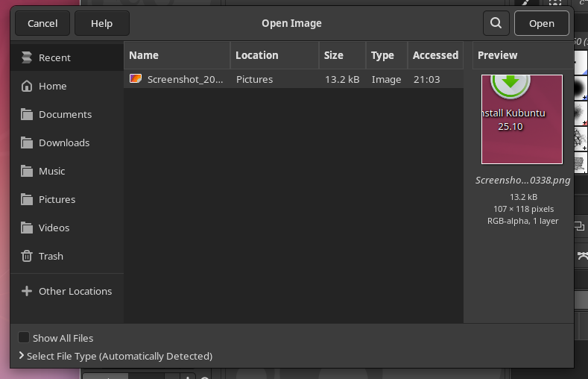
Task: Click the Open button
Action: (541, 23)
